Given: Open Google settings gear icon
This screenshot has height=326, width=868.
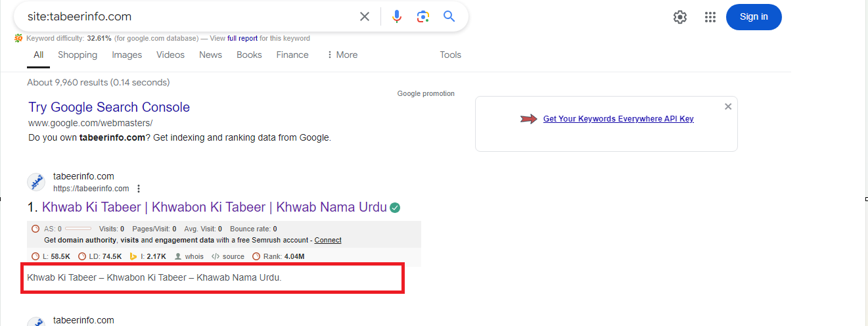Looking at the screenshot, I should 680,17.
